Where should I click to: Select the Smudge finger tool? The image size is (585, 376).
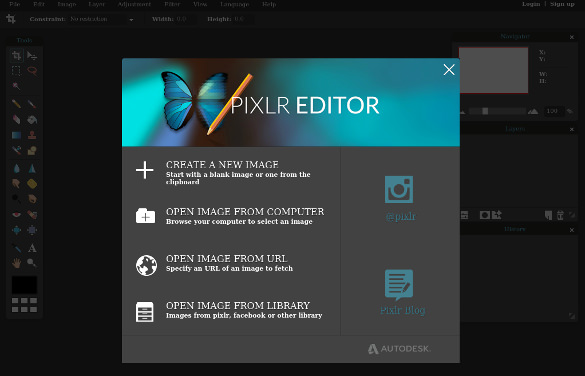pos(16,184)
